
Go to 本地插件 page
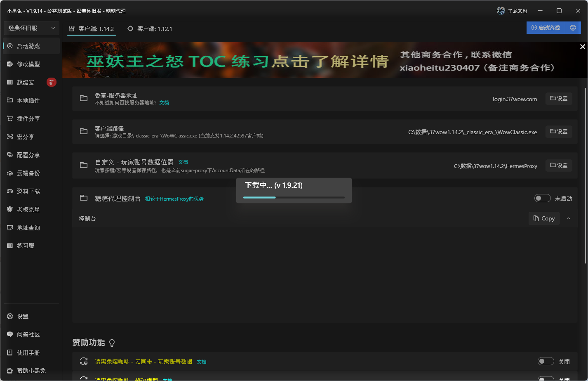[31, 101]
